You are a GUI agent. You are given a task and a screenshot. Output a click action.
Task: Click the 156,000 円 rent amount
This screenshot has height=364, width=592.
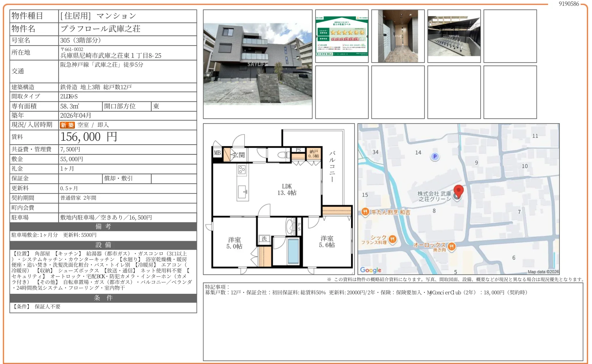click(88, 137)
